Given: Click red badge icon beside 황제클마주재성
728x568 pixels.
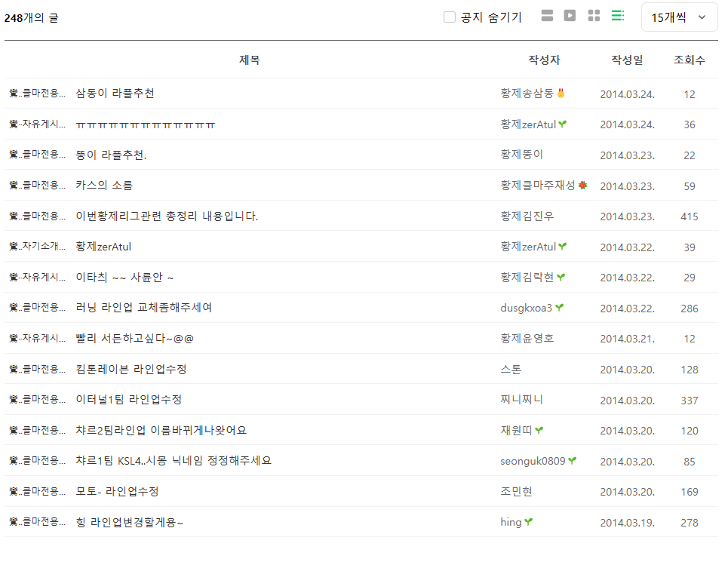Looking at the screenshot, I should [582, 186].
